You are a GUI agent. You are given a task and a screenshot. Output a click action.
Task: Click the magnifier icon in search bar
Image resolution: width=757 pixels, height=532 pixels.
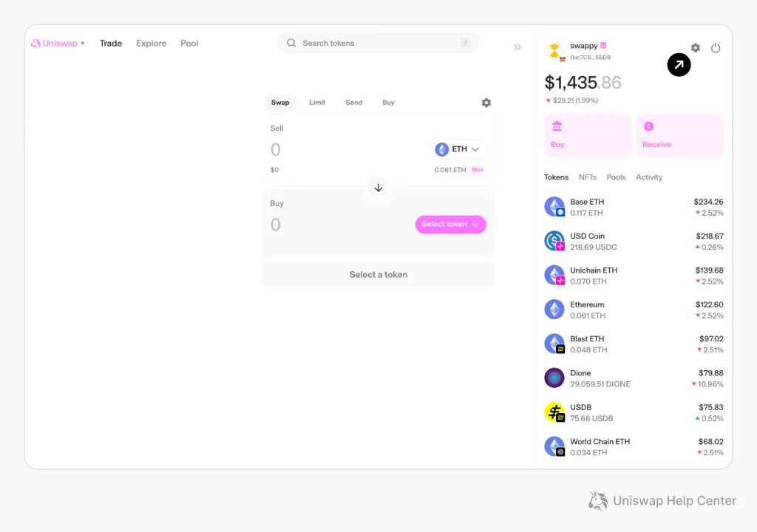[x=291, y=43]
